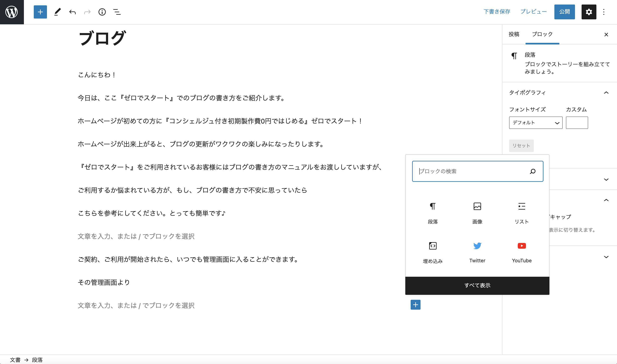Focus the ブロックの検索 search field
The height and width of the screenshot is (364, 617).
[x=472, y=171]
